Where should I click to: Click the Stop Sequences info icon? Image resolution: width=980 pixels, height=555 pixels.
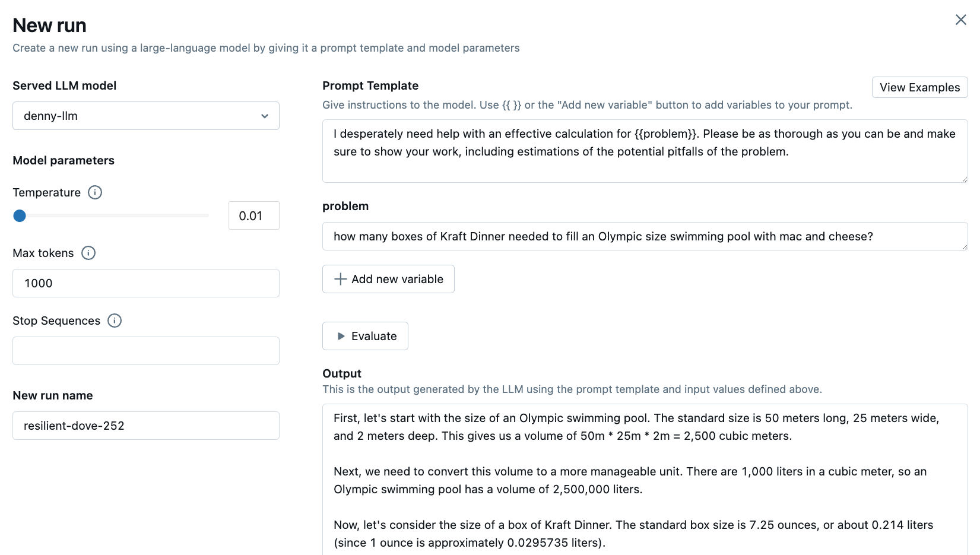pyautogui.click(x=115, y=321)
